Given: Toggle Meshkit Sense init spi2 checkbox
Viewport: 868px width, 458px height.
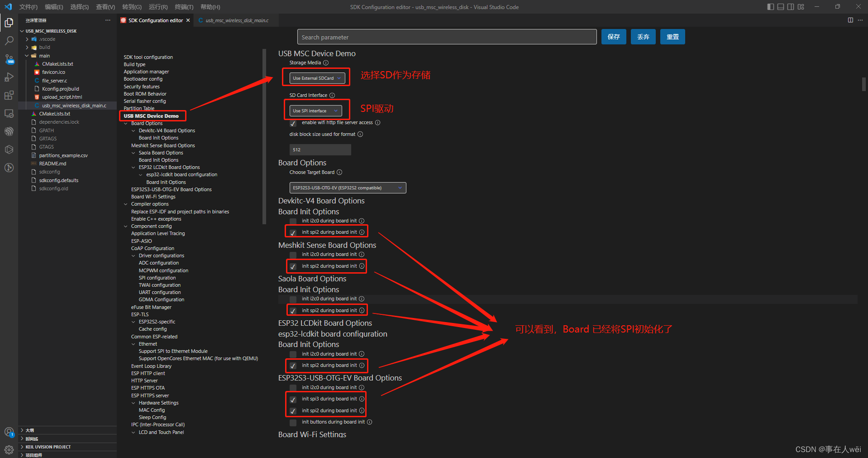Looking at the screenshot, I should 293,266.
